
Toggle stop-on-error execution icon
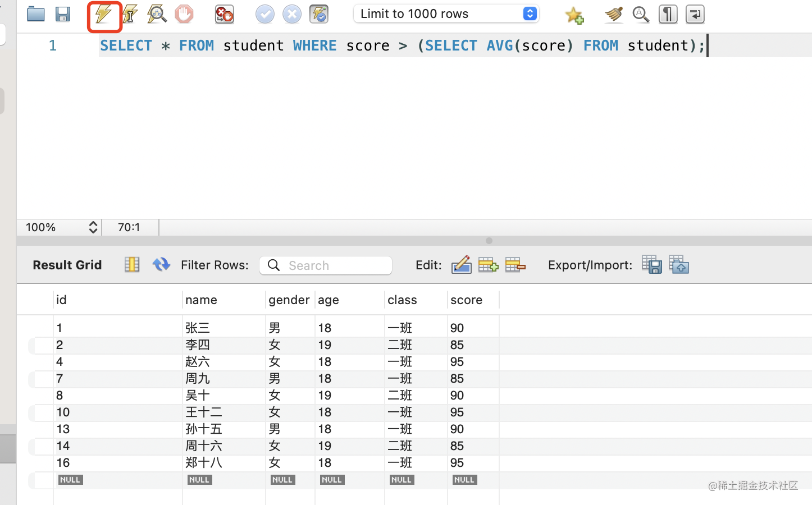225,14
